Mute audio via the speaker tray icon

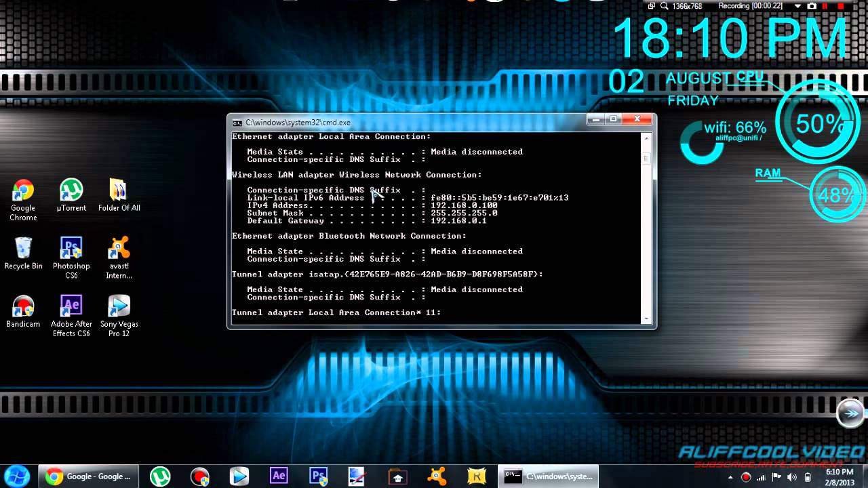pos(791,477)
